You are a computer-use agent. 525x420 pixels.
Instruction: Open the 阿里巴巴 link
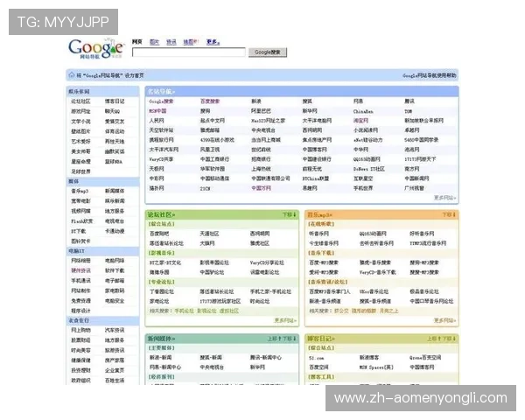(261, 111)
